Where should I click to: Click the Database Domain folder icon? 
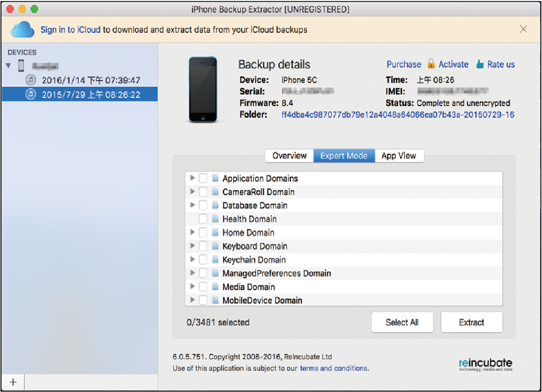tap(215, 205)
